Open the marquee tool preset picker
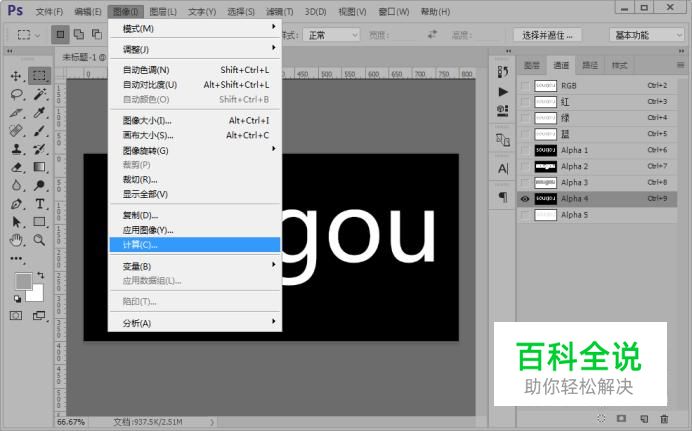Image resolution: width=692 pixels, height=431 pixels. click(x=28, y=34)
